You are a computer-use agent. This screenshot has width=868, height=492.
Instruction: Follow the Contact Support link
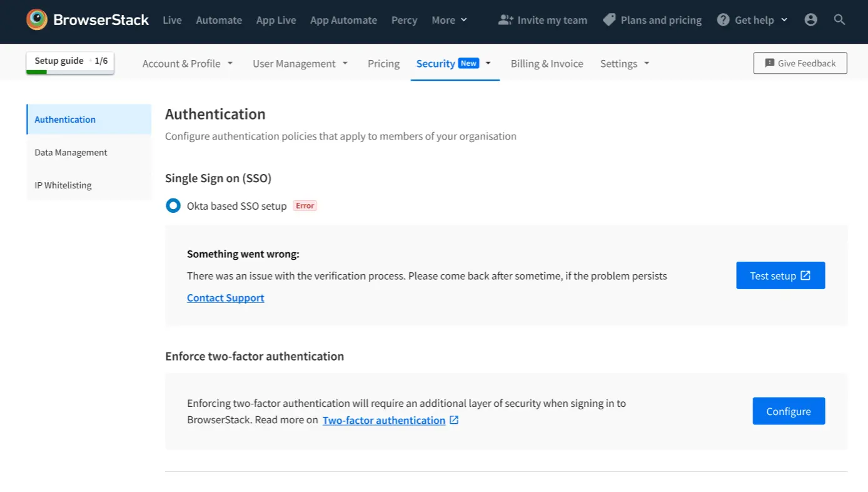point(225,298)
